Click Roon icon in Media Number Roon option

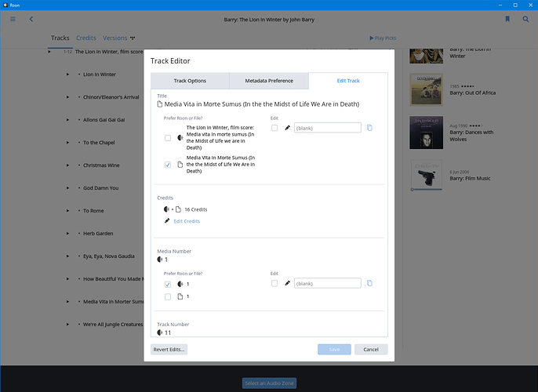click(180, 284)
